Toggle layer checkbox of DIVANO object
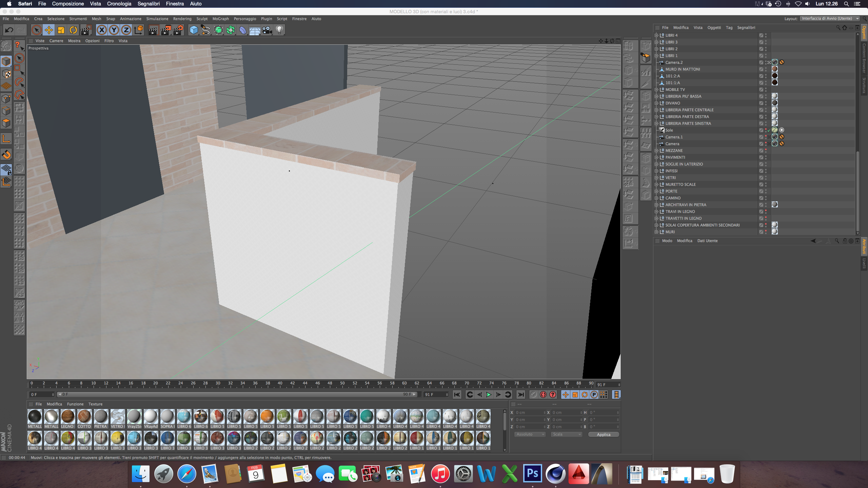The height and width of the screenshot is (488, 868). click(761, 103)
